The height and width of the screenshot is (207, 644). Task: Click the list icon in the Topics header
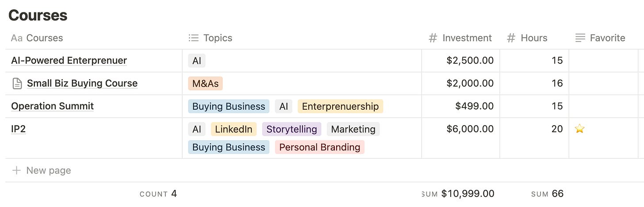(193, 38)
